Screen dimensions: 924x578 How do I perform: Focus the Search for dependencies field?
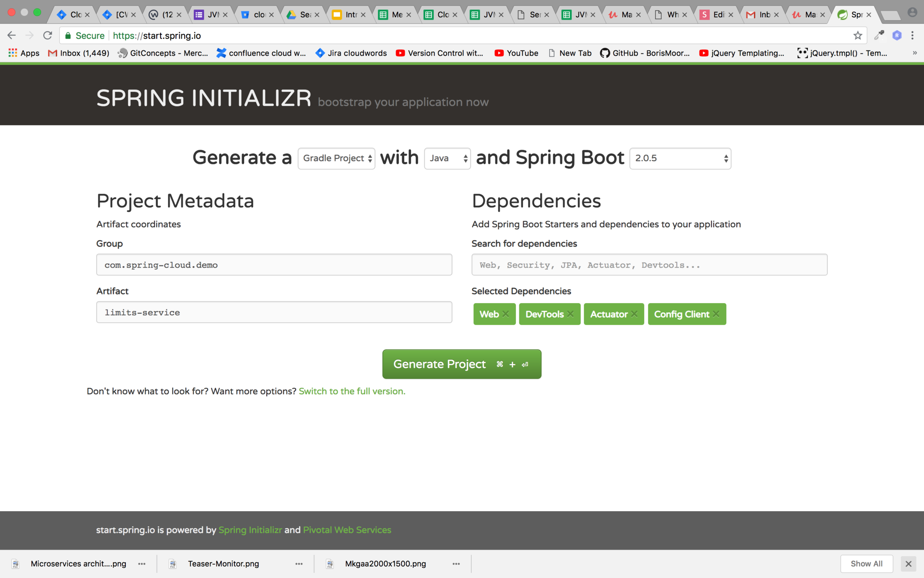point(649,265)
